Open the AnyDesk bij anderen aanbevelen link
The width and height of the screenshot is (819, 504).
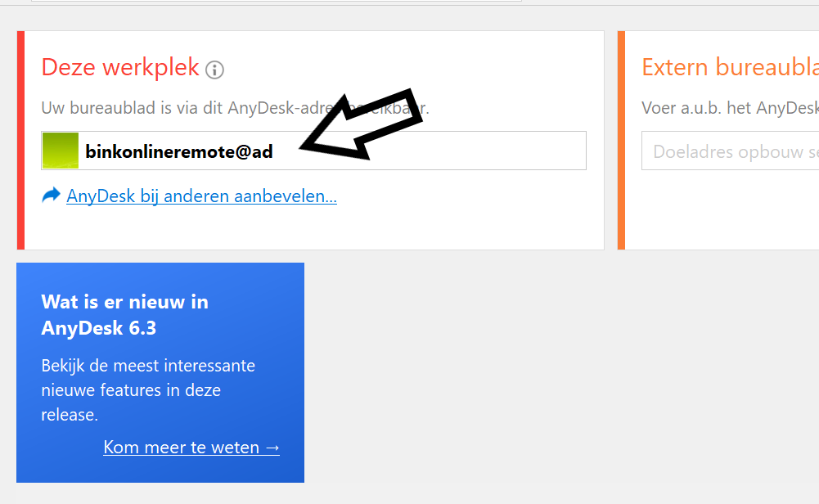tap(201, 196)
